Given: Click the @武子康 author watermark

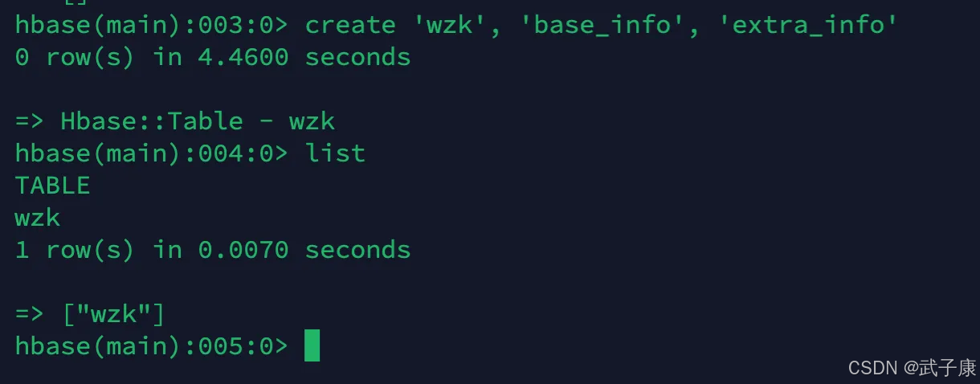Looking at the screenshot, I should [x=940, y=368].
